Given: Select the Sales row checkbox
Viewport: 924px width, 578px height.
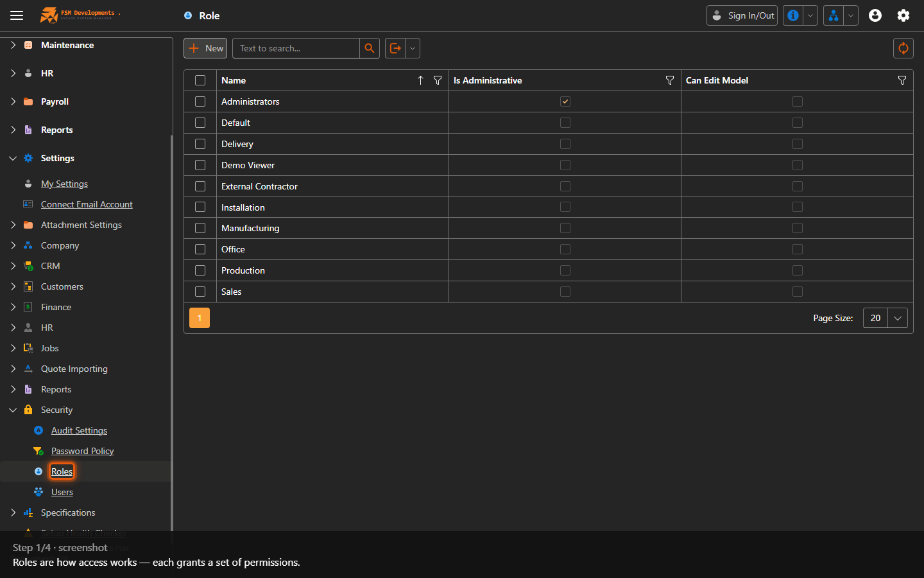Looking at the screenshot, I should click(x=200, y=292).
